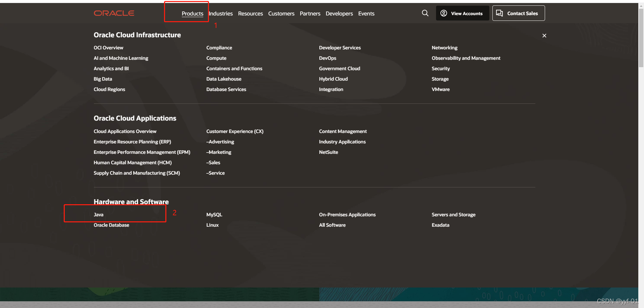The image size is (644, 308).
Task: Open Cloud Applications Overview
Action: pos(125,131)
